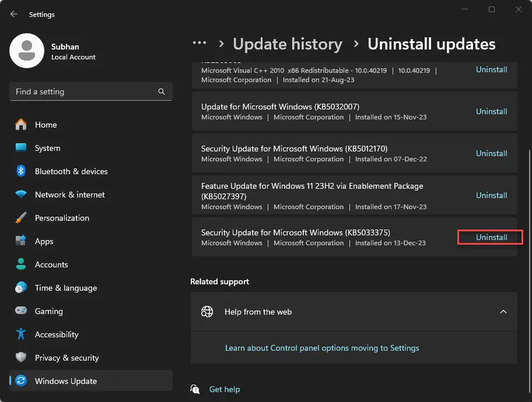Open Control panel options moving link
532x402 pixels.
(322, 348)
